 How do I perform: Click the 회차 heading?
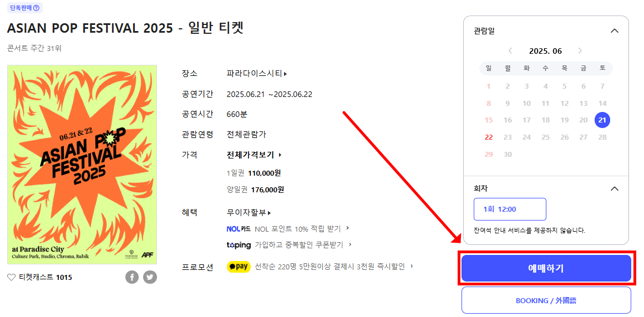[480, 188]
